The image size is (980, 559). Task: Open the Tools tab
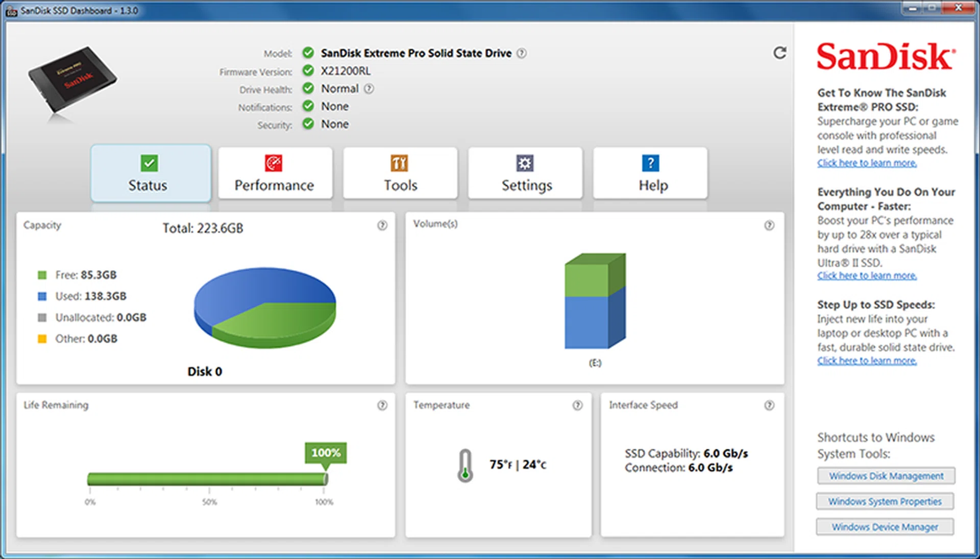click(x=400, y=173)
